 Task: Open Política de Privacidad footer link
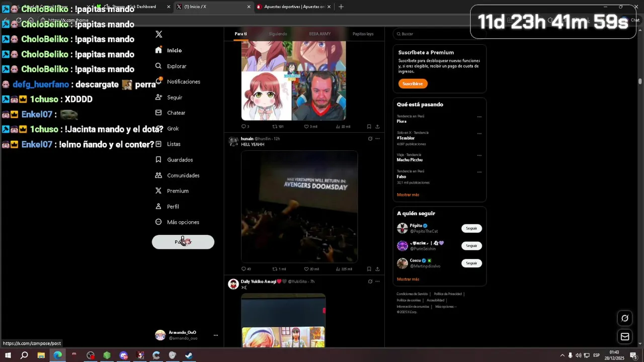[448, 294]
